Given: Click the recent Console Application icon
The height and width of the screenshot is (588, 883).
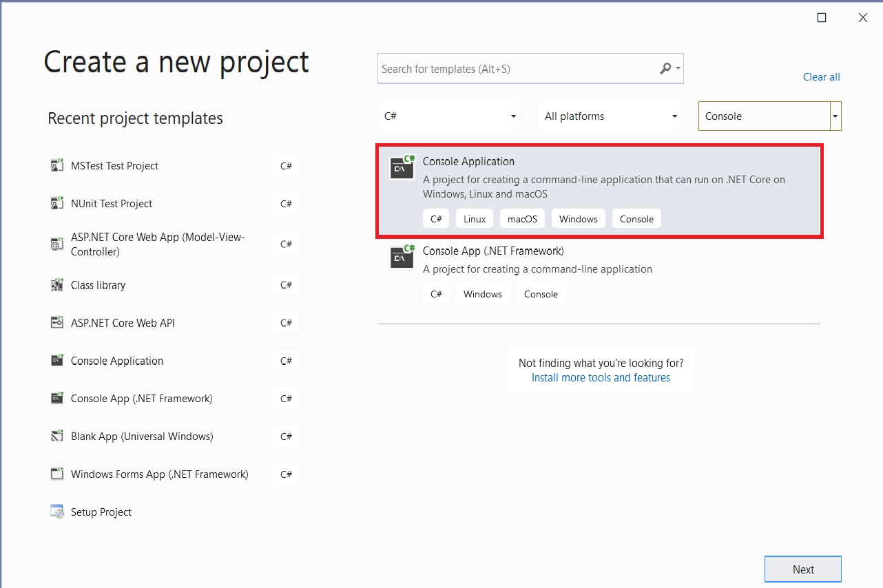Looking at the screenshot, I should pyautogui.click(x=57, y=361).
